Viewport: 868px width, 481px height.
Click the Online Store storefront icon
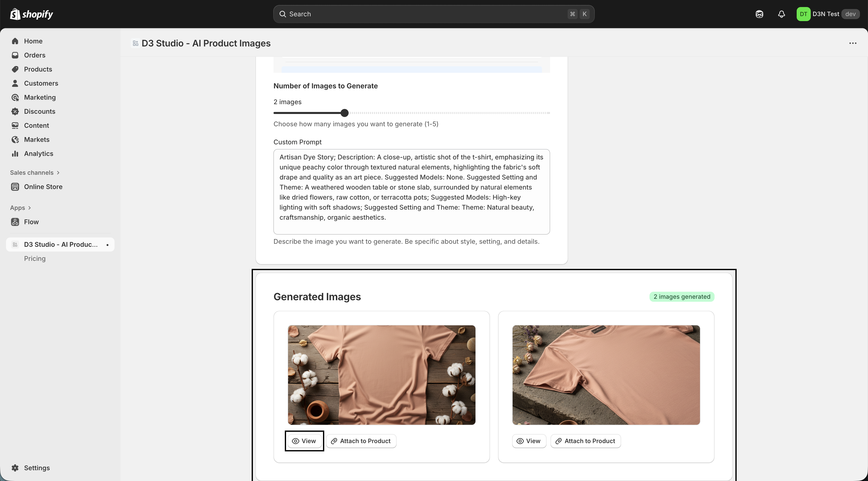pyautogui.click(x=15, y=187)
